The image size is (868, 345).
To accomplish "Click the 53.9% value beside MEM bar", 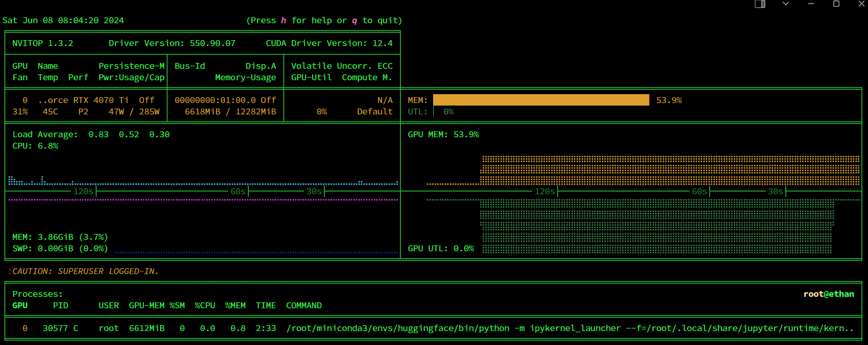I will (x=669, y=100).
